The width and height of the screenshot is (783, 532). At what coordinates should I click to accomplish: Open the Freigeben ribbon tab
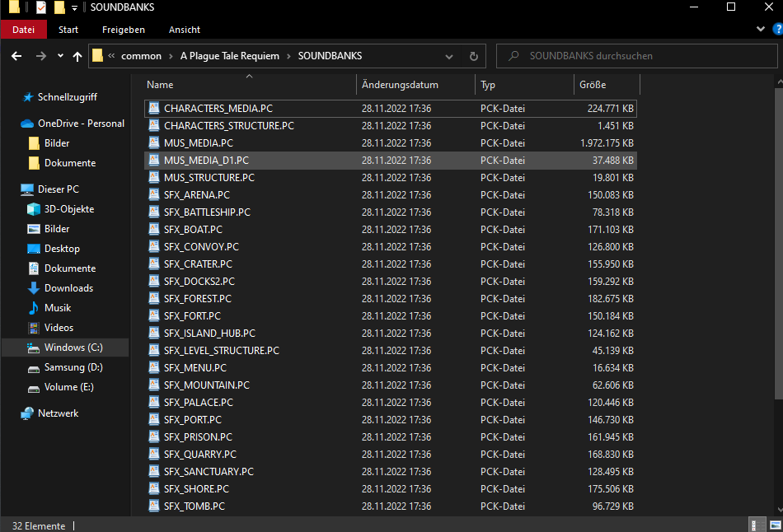point(124,30)
